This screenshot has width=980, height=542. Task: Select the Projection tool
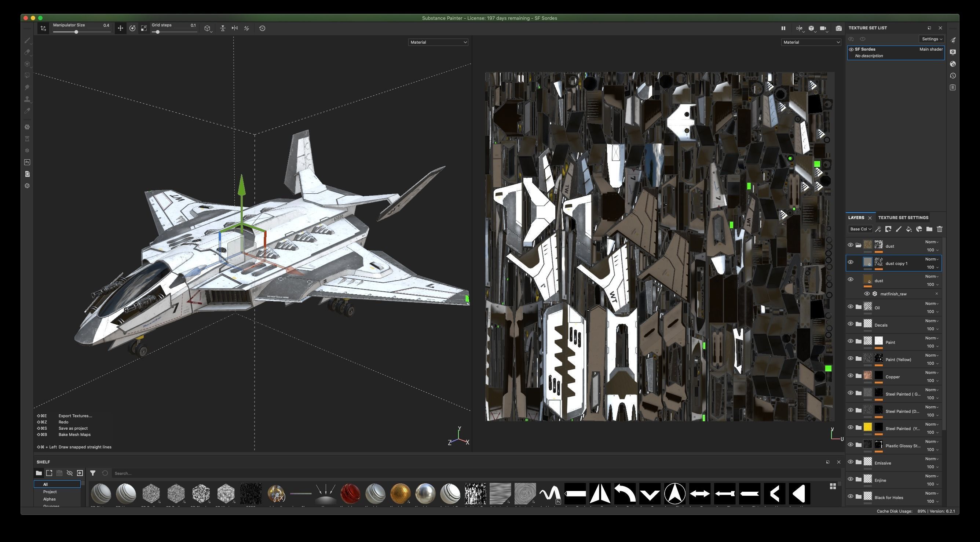27,64
